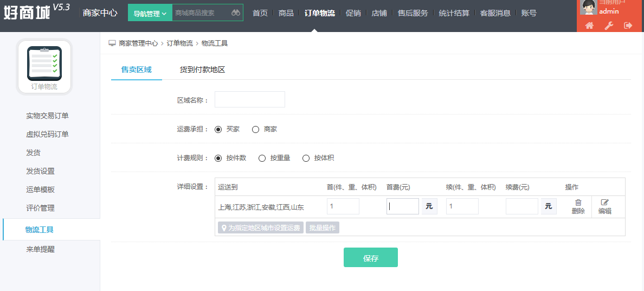The height and width of the screenshot is (291, 644).
Task: Click the trash 删除 icon
Action: coord(578,202)
